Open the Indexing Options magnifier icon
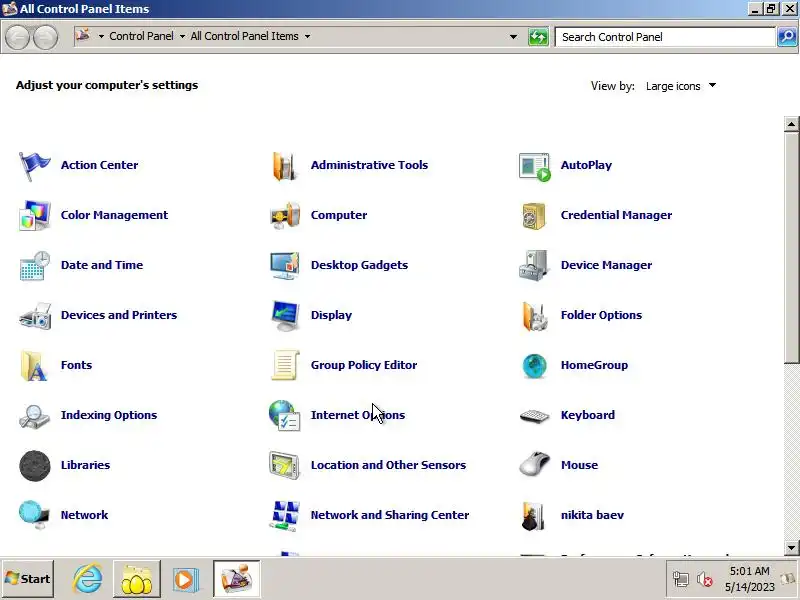 34,416
